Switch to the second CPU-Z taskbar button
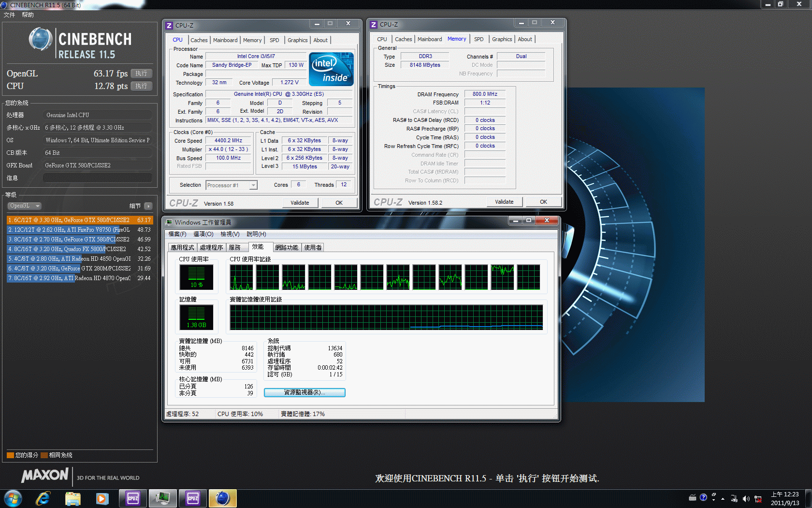The height and width of the screenshot is (508, 812). click(192, 498)
